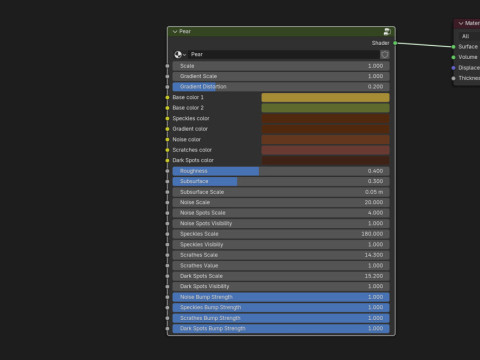This screenshot has width=480, height=360.
Task: Click the Gradient Scale value field
Action: [x=281, y=76]
